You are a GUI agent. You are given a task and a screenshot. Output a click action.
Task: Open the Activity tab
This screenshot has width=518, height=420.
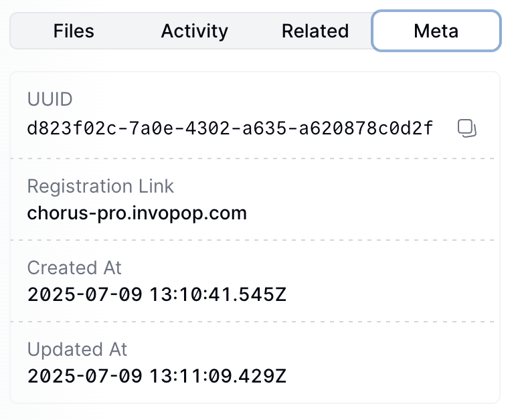[195, 31]
